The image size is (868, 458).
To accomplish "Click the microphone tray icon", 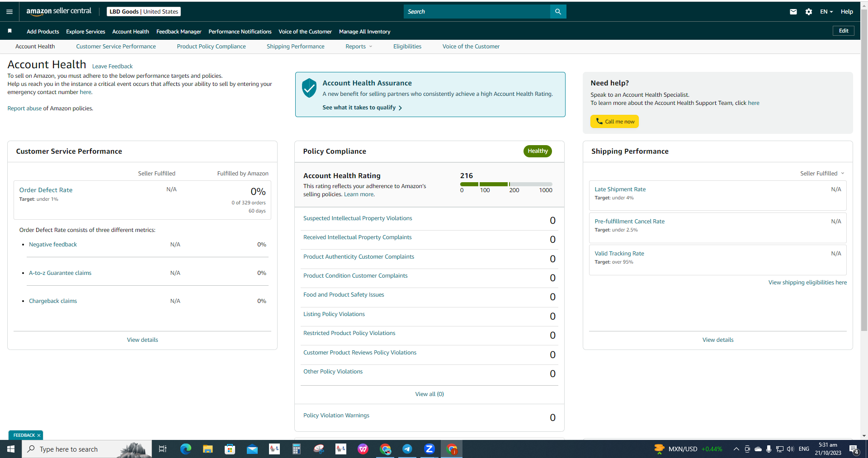I will point(769,449).
